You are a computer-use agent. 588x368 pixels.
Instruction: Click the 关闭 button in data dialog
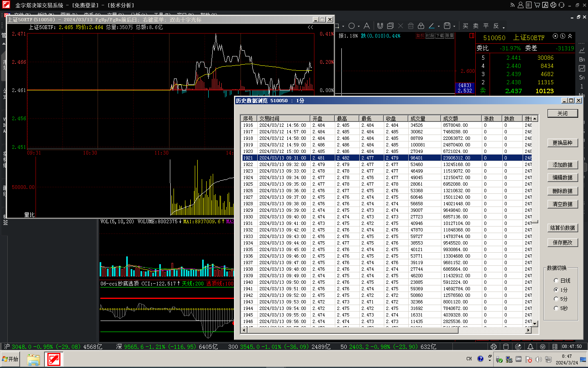tap(563, 113)
